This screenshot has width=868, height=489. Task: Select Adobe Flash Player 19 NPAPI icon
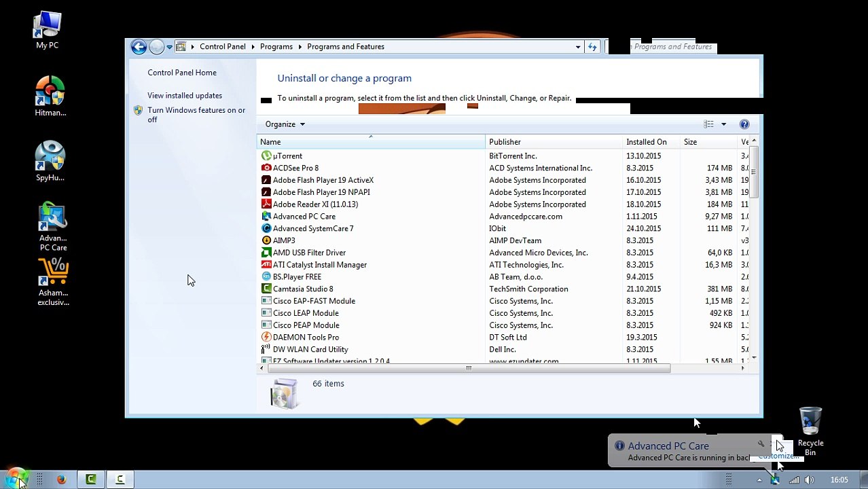[266, 192]
